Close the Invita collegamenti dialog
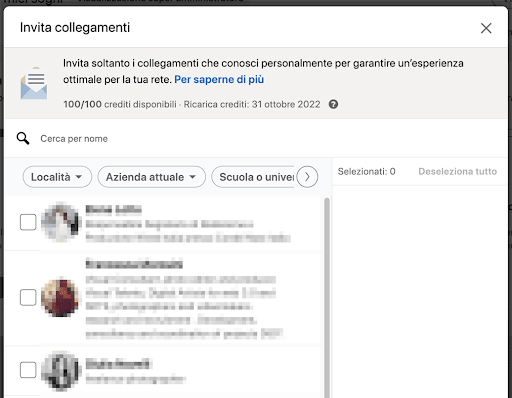This screenshot has width=512, height=398. tap(486, 28)
